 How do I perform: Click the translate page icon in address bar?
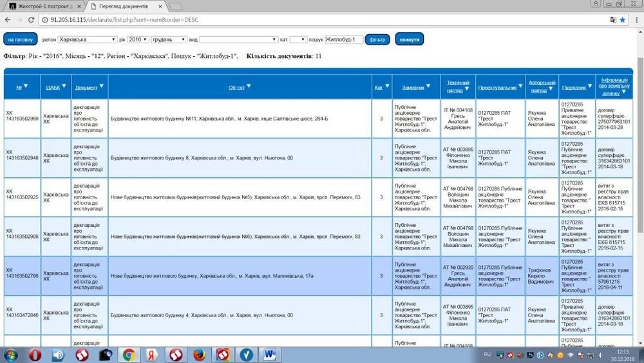click(612, 19)
